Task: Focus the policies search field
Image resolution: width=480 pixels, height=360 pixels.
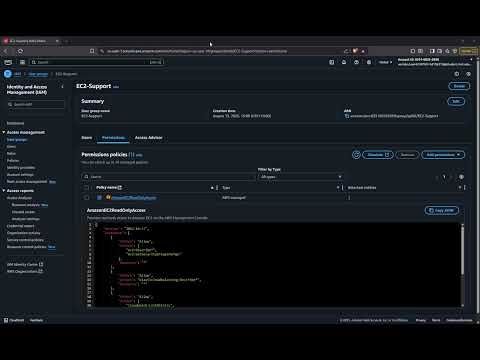Action: (168, 177)
